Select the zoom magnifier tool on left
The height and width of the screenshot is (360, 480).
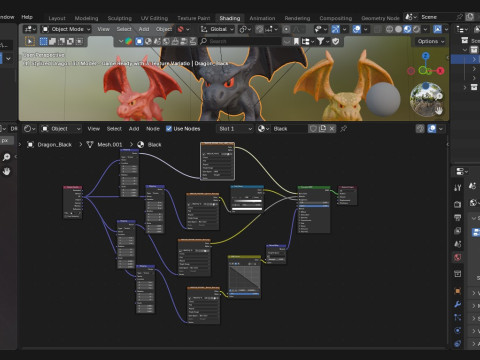click(x=6, y=157)
